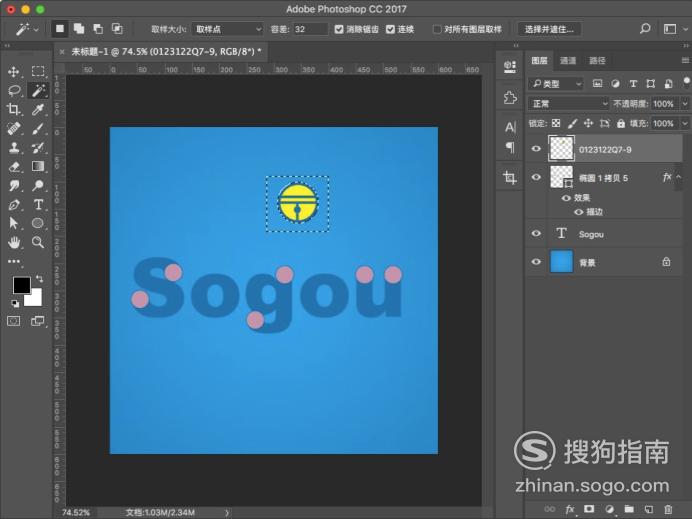Viewport: 692px width, 519px height.
Task: Open layer filter type dropdown
Action: tap(556, 83)
